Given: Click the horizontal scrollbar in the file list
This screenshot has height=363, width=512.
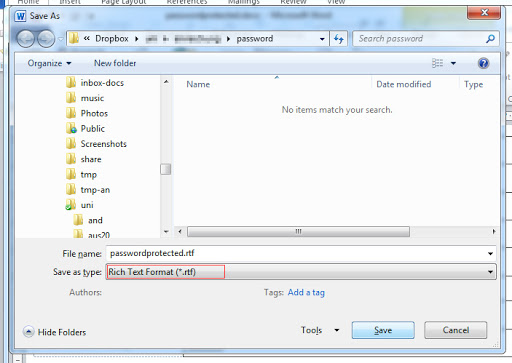Looking at the screenshot, I should pyautogui.click(x=298, y=231).
